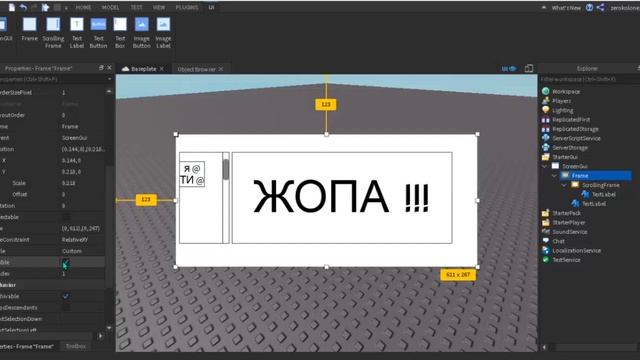The height and width of the screenshot is (360, 640).
Task: Select the Players icon in Explorer
Action: pyautogui.click(x=546, y=100)
